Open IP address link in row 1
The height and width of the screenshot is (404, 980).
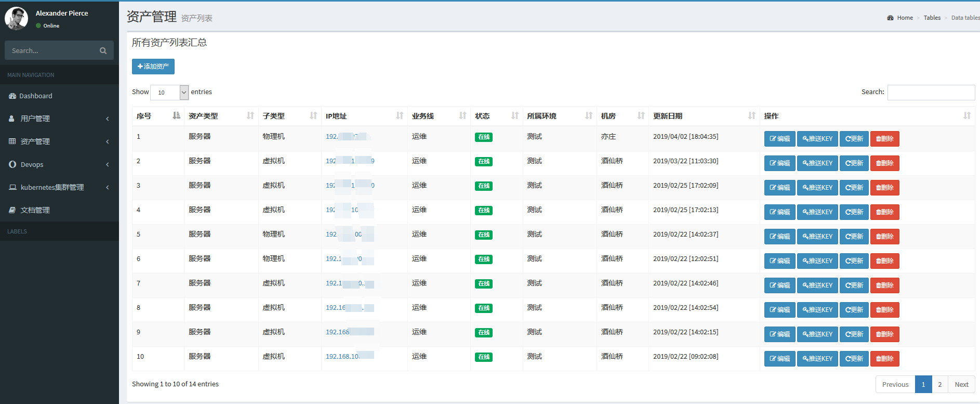coord(346,137)
